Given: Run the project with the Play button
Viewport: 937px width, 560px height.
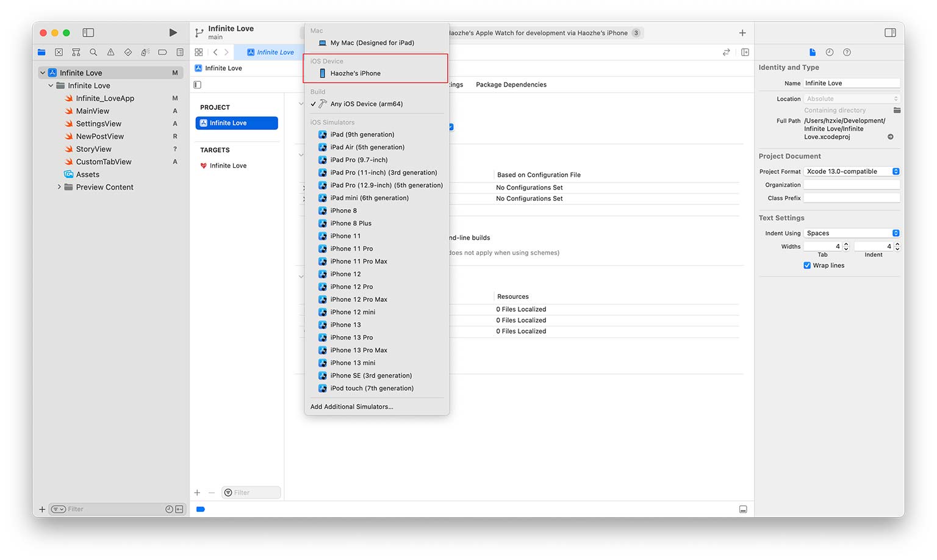Looking at the screenshot, I should pos(173,32).
